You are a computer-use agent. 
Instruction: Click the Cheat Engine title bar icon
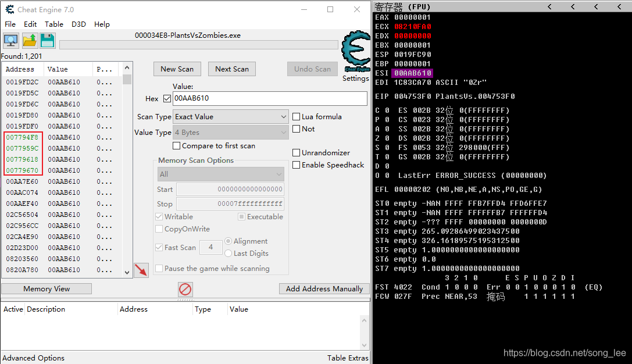click(10, 9)
